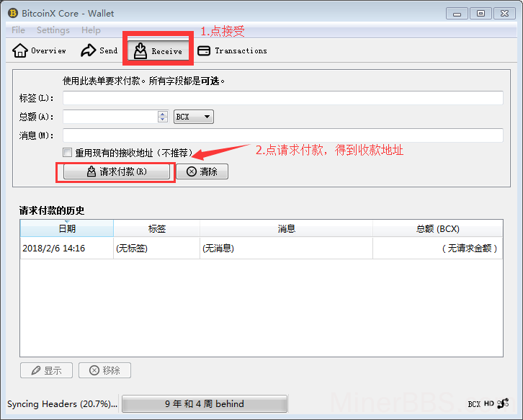The height and width of the screenshot is (420, 523).
Task: Select the 2018/2/6 14:16 history row
Action: coord(261,249)
